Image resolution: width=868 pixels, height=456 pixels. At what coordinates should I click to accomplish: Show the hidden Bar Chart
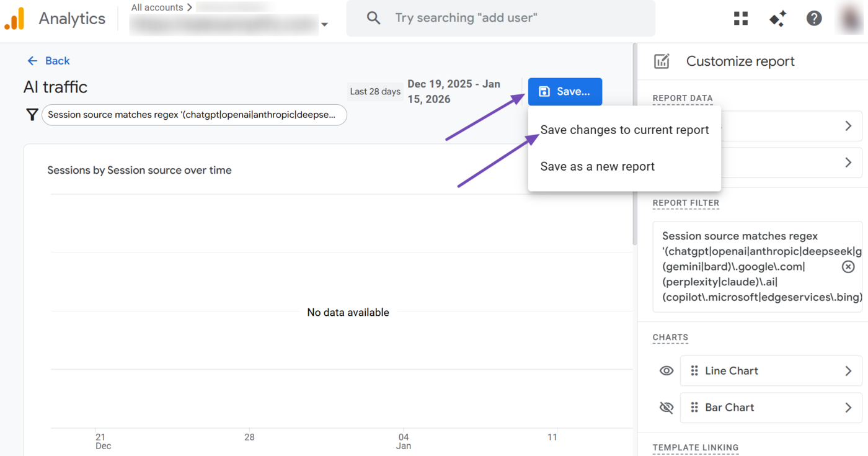(666, 408)
